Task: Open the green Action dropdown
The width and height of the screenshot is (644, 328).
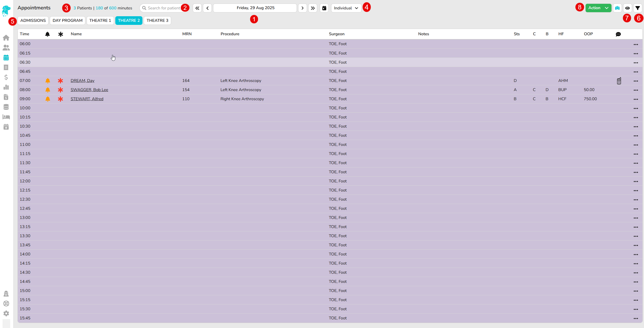Action: tap(598, 8)
